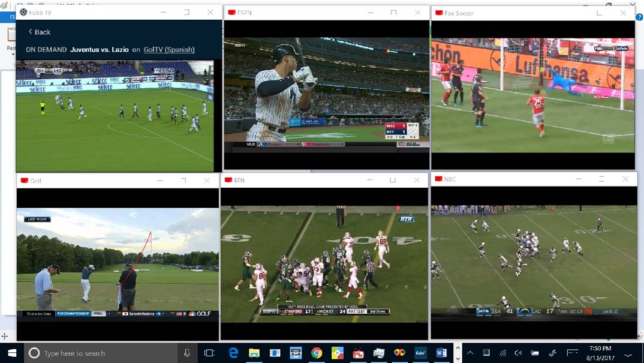Close the Golf window
Viewport: 644px width, 363px height.
coord(207,181)
